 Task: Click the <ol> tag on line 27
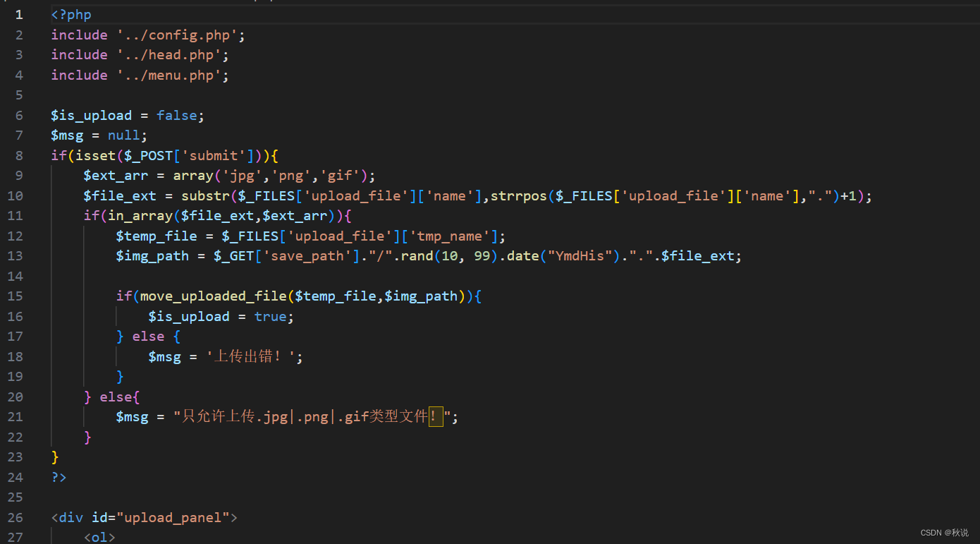(100, 537)
